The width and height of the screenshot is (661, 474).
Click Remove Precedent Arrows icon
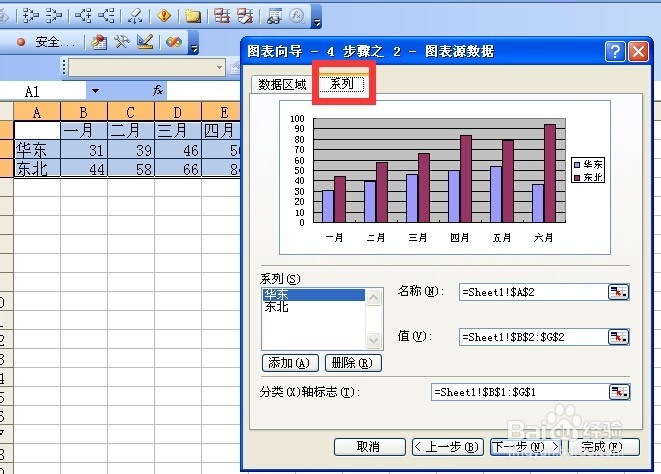[x=54, y=16]
